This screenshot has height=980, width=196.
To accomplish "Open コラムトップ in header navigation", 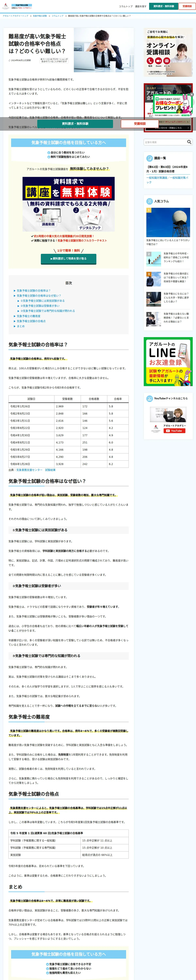I will 126,7.
